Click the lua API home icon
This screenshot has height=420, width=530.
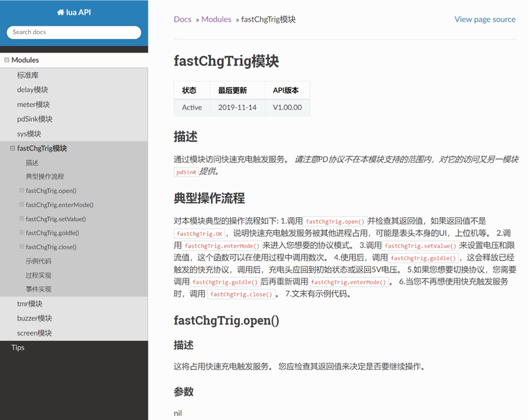[60, 12]
